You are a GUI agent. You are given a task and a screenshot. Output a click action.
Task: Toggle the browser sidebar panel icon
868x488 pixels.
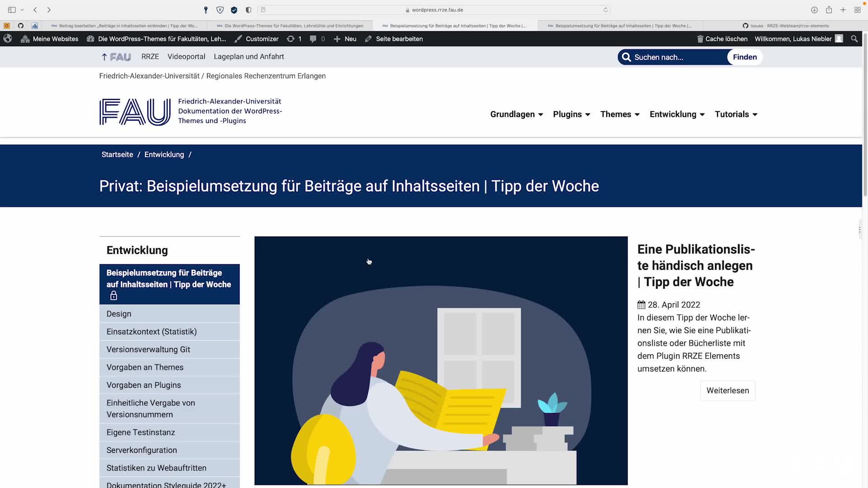tap(11, 9)
